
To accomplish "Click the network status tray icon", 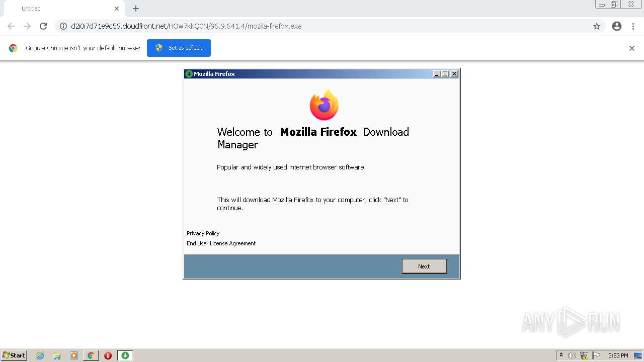I will coord(584,355).
